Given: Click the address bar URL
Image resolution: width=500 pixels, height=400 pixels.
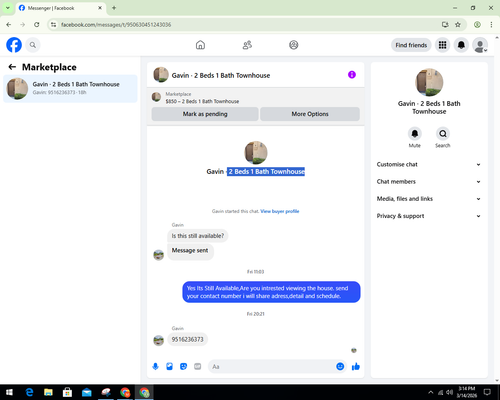Looking at the screenshot, I should tap(116, 25).
